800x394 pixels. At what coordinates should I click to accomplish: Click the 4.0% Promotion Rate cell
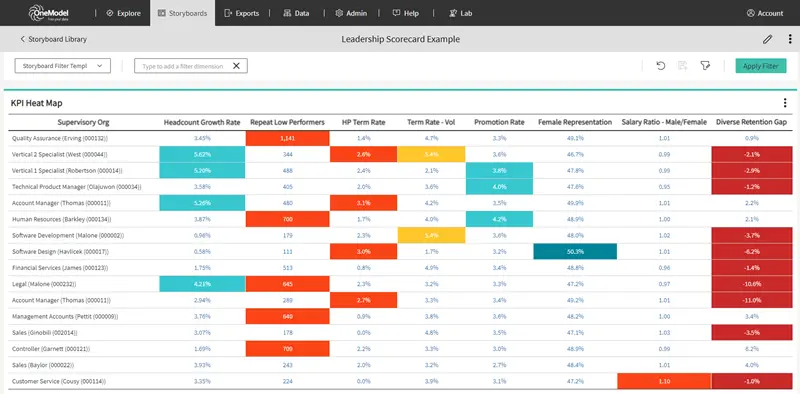tap(499, 187)
